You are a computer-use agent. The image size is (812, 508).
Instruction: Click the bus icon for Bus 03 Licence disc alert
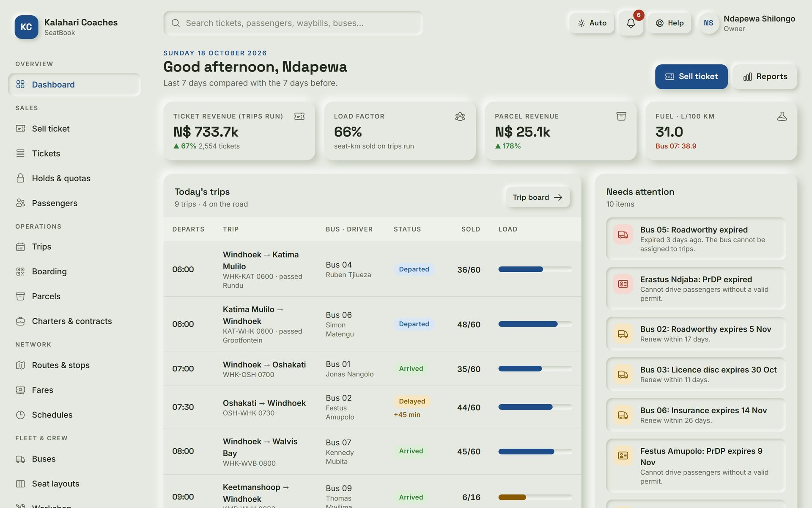[x=623, y=375]
